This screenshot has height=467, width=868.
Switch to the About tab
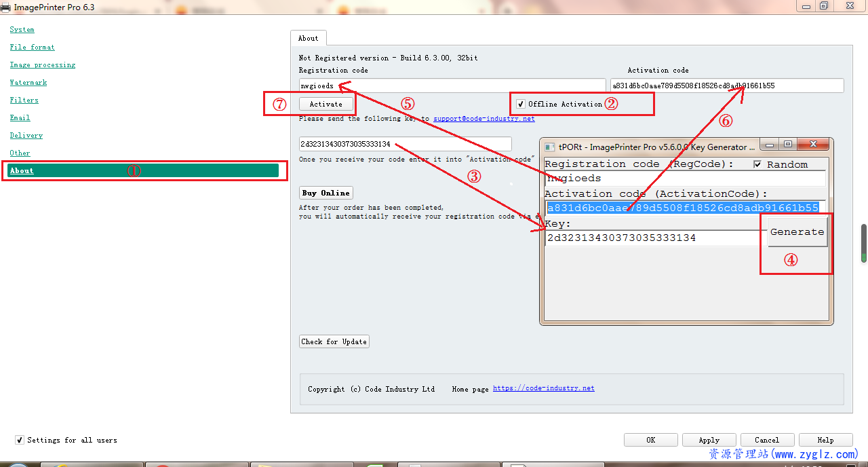coord(308,39)
